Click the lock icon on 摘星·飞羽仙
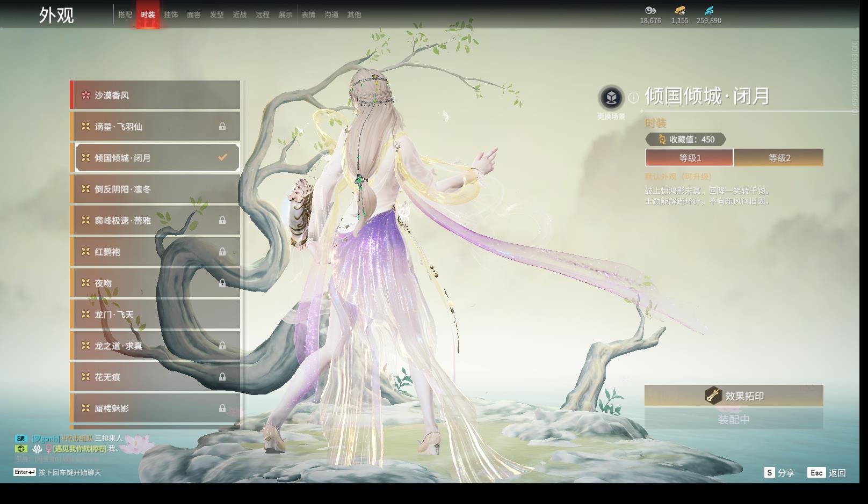Image resolution: width=868 pixels, height=504 pixels. pos(222,126)
